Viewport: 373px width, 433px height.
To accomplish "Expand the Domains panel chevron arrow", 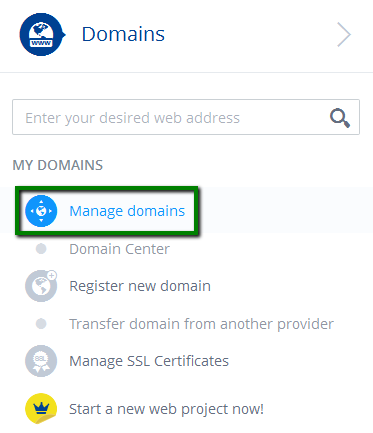I will [x=344, y=34].
